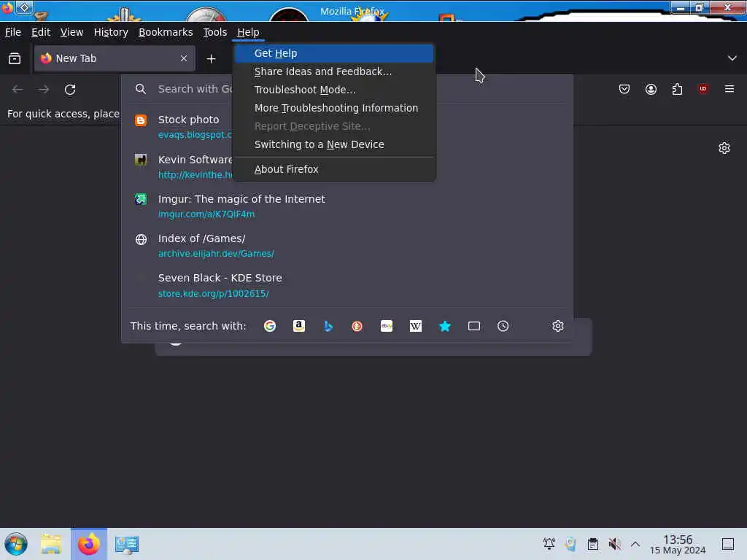
Task: Open the Extensions puzzle icon
Action: (x=677, y=89)
